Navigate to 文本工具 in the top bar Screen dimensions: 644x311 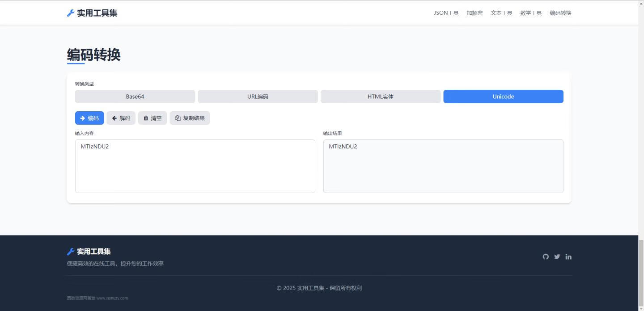tap(501, 13)
